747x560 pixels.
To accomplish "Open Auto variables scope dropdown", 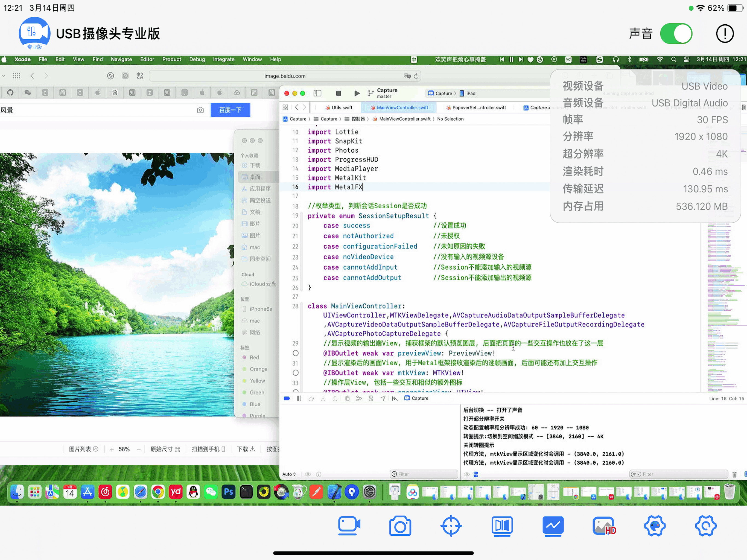I will (289, 474).
